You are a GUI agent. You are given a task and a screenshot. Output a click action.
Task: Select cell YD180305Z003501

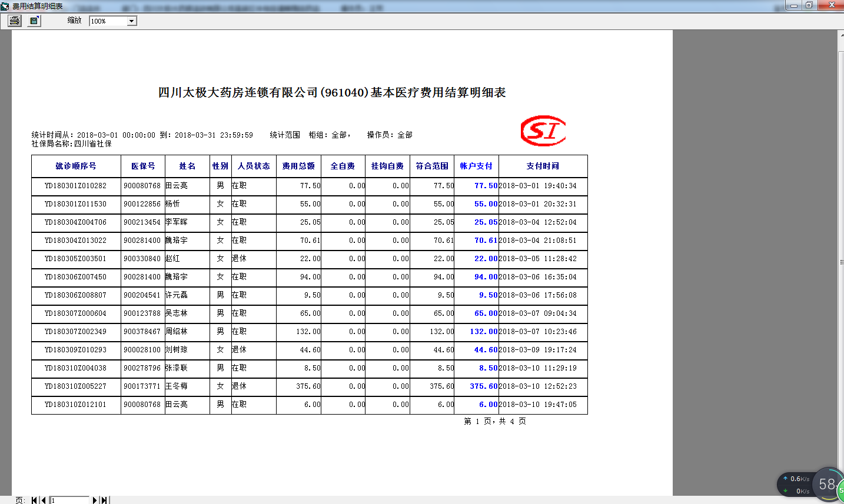click(x=76, y=259)
